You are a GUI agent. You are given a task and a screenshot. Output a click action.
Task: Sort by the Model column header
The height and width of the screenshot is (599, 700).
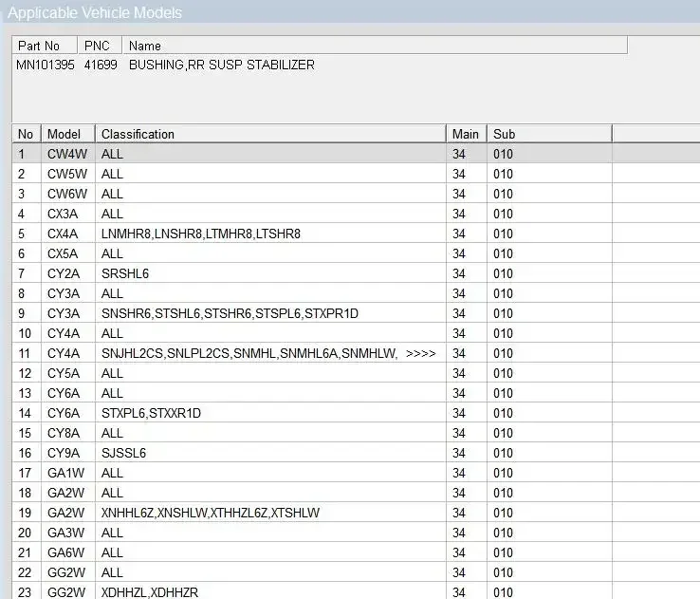[x=68, y=134]
